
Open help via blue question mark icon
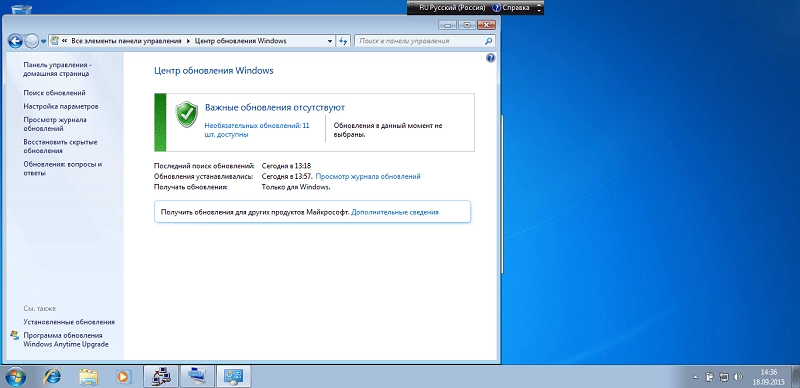pyautogui.click(x=490, y=58)
